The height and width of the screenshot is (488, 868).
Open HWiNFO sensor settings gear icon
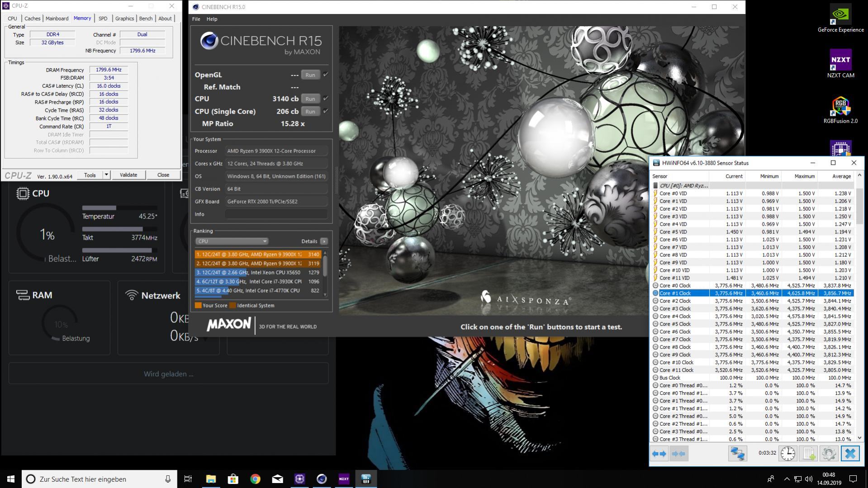(x=829, y=454)
